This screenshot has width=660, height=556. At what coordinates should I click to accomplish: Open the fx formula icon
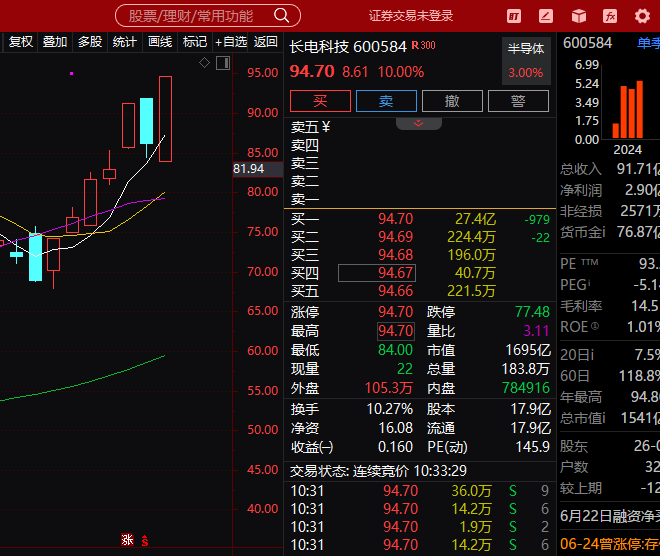pos(610,16)
